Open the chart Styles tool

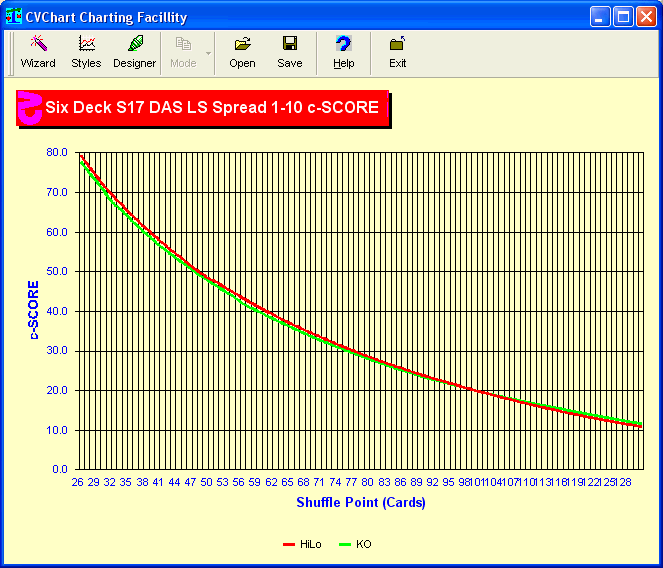point(86,52)
